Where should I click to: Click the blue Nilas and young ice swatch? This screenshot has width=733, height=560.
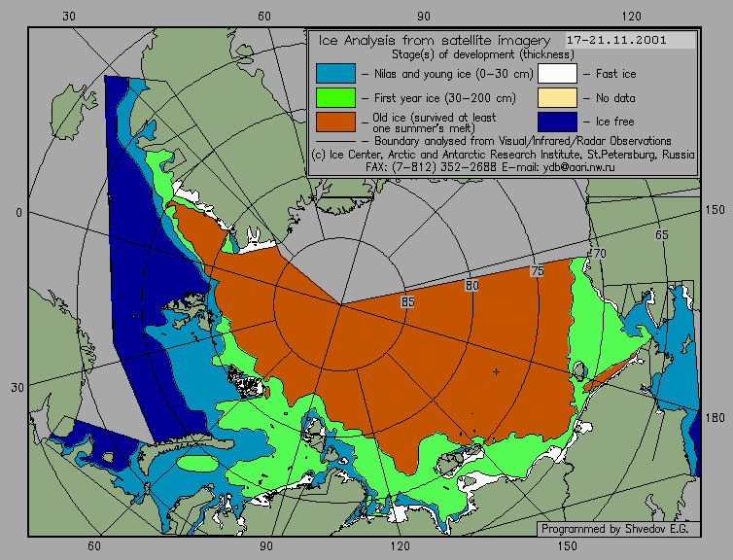[x=335, y=73]
